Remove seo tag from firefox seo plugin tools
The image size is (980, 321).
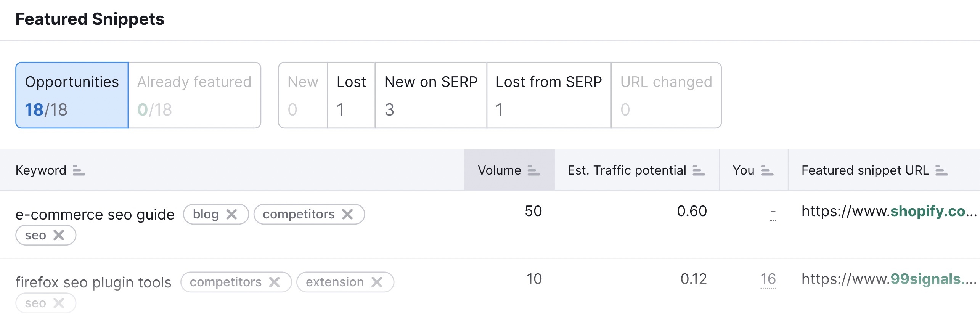(59, 303)
